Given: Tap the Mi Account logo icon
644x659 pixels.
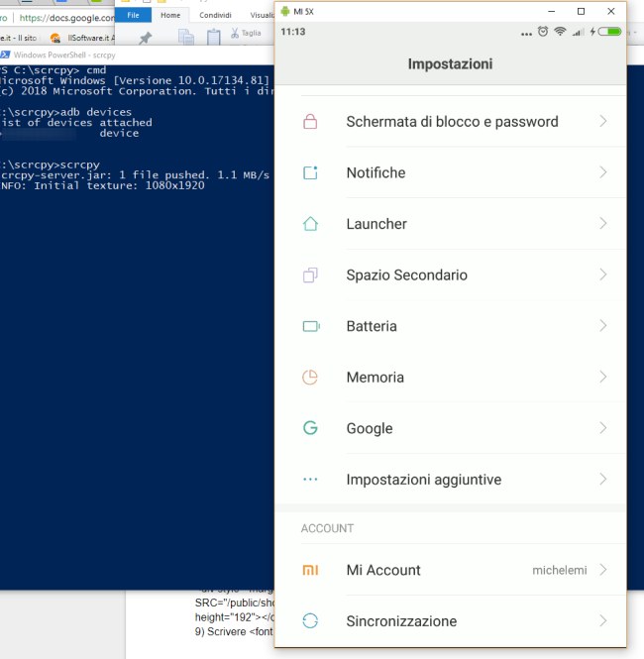Looking at the screenshot, I should pos(310,570).
